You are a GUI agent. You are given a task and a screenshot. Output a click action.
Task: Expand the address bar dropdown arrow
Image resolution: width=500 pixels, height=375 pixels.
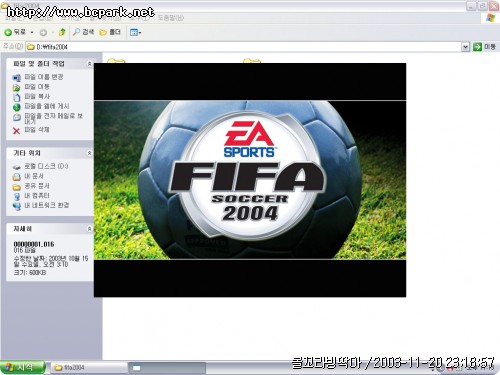(466, 47)
